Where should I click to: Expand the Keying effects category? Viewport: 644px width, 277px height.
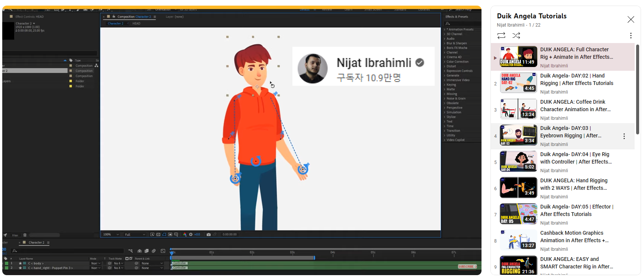(x=445, y=85)
